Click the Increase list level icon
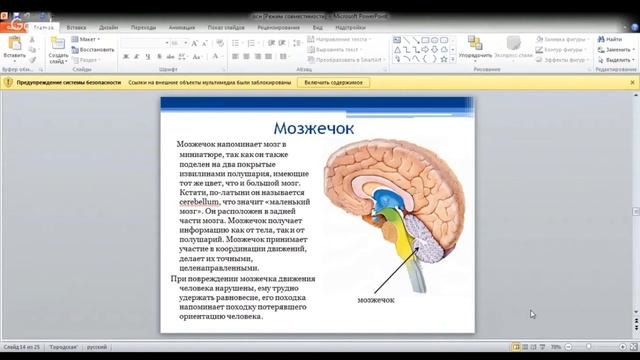Image resolution: width=640 pixels, height=360 pixels. coord(282,43)
